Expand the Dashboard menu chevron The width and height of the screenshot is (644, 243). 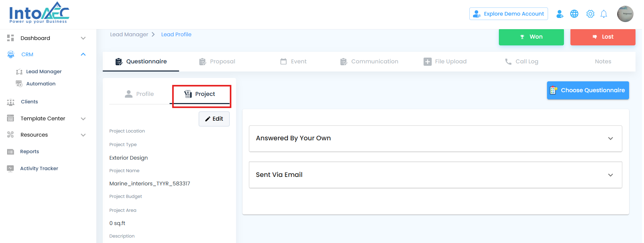point(83,38)
